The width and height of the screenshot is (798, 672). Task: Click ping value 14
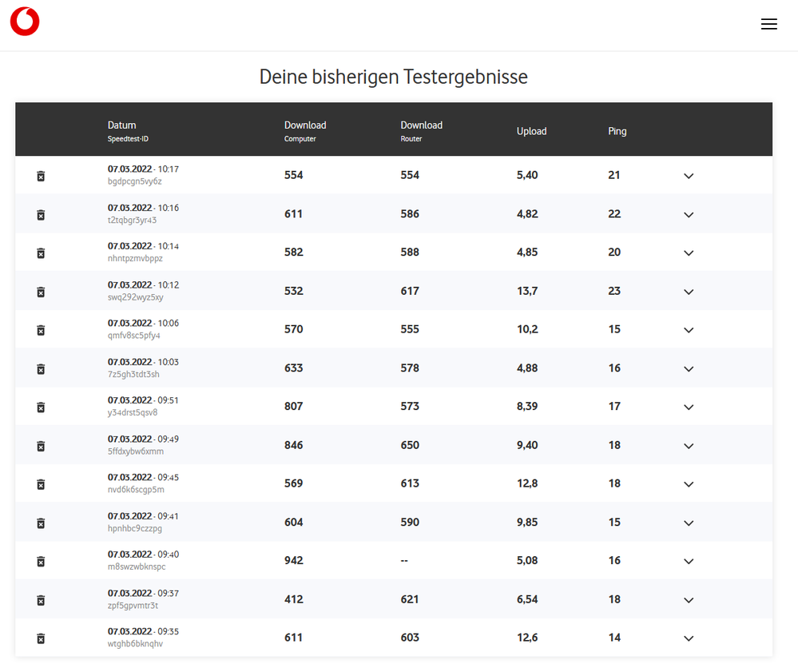pyautogui.click(x=614, y=638)
